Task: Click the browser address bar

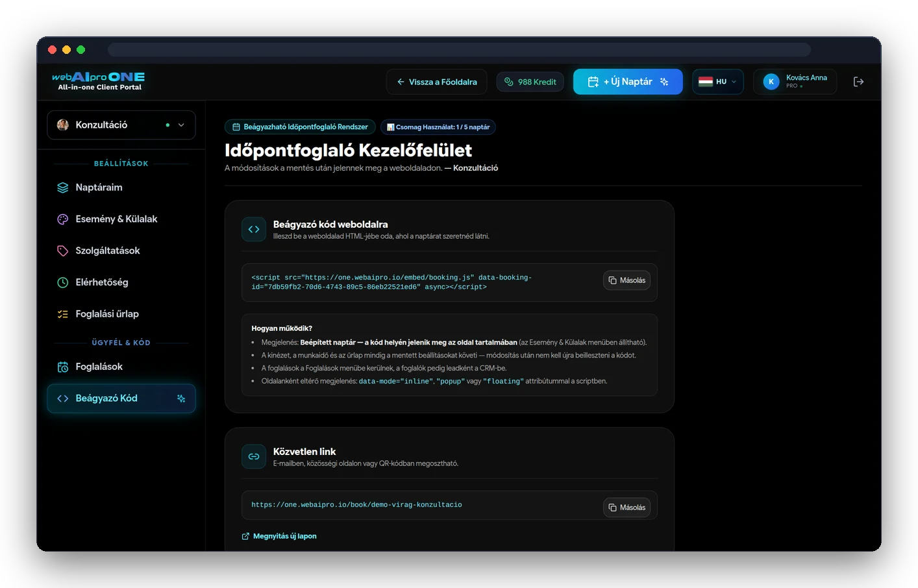Action: coord(459,50)
